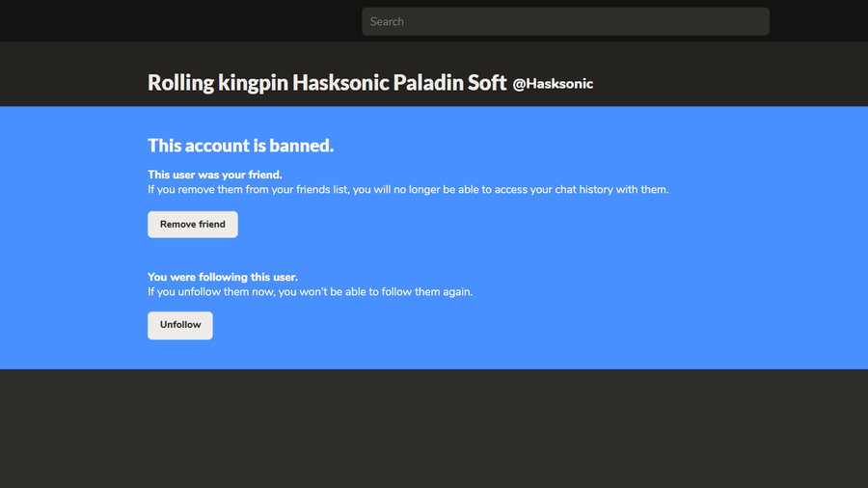The image size is (868, 488).
Task: Click the word 'Paladin' in the profile name
Action: click(x=428, y=82)
